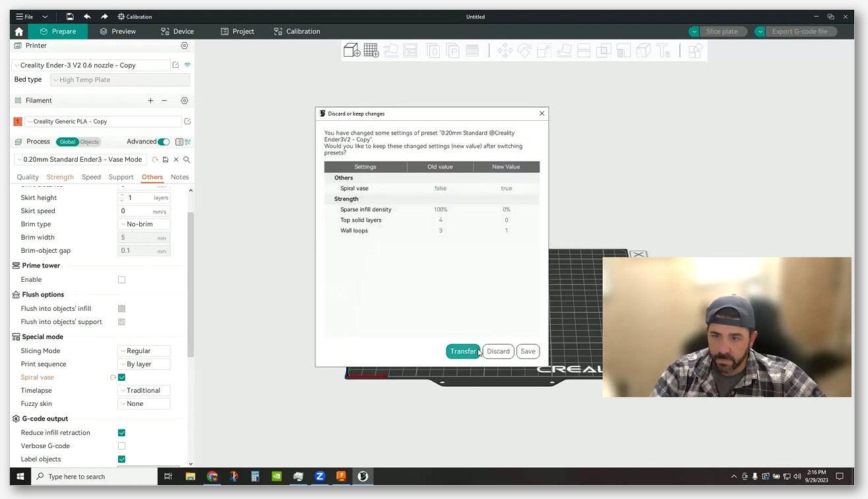Click the Windows taskbar search box
Image resolution: width=868 pixels, height=499 pixels.
click(95, 476)
